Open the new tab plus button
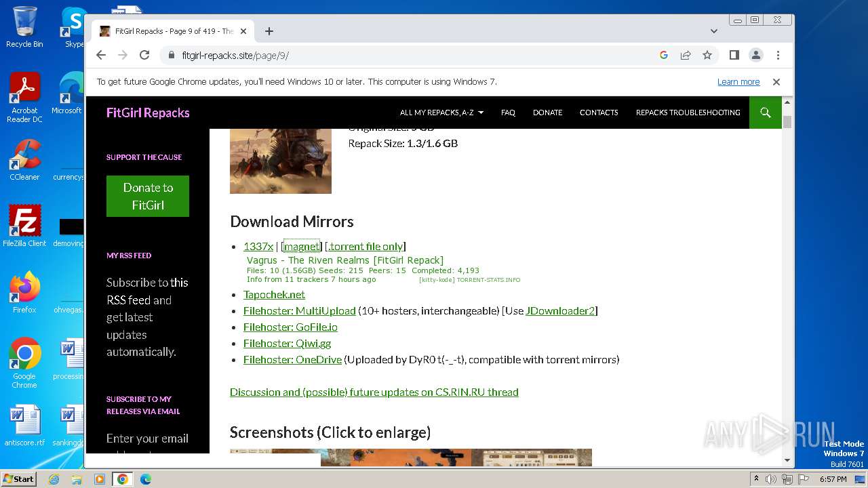Viewport: 868px width, 488px height. click(x=269, y=31)
